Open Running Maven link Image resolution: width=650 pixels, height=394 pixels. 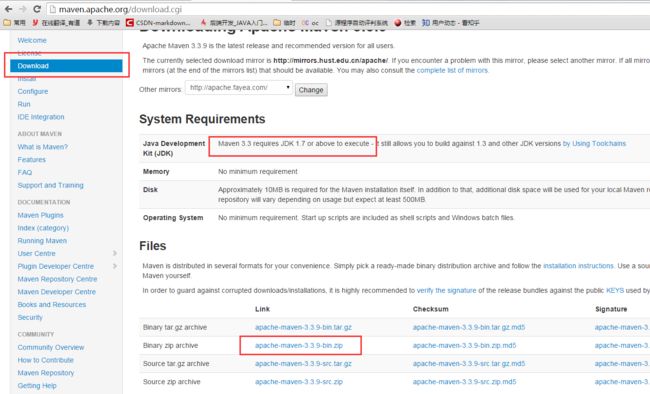tap(42, 241)
